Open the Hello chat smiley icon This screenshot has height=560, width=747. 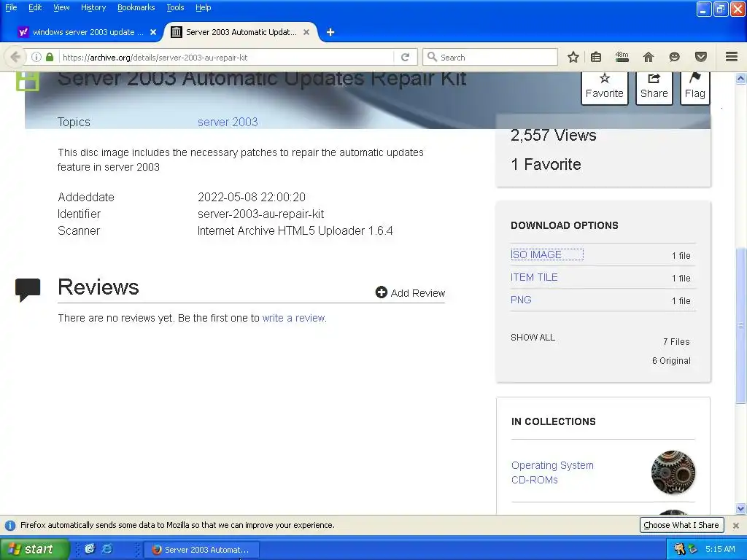(674, 57)
